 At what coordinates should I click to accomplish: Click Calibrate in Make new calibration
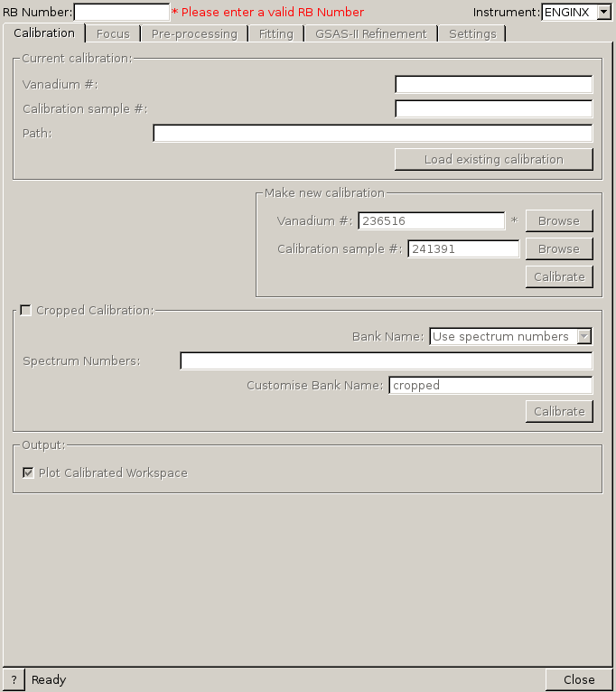[558, 277]
